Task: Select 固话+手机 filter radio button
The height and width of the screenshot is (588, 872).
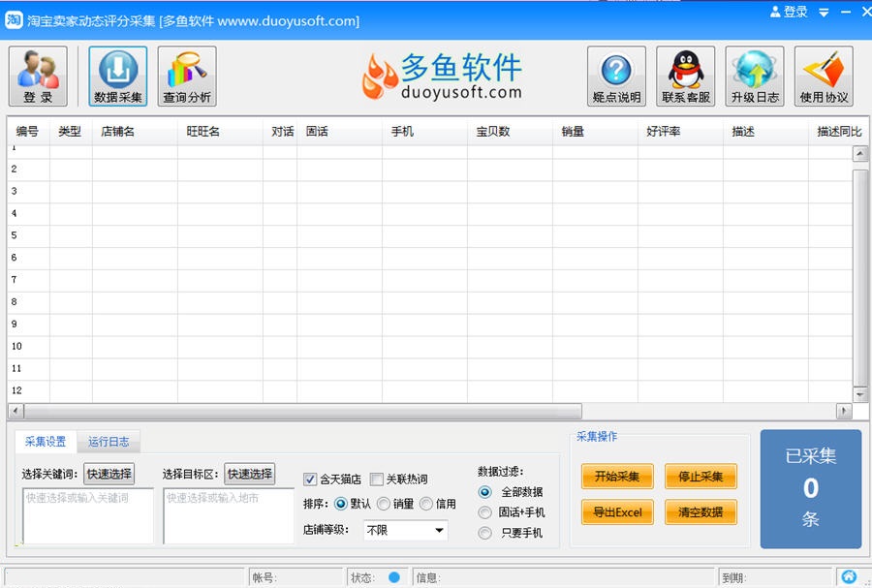Action: point(485,511)
